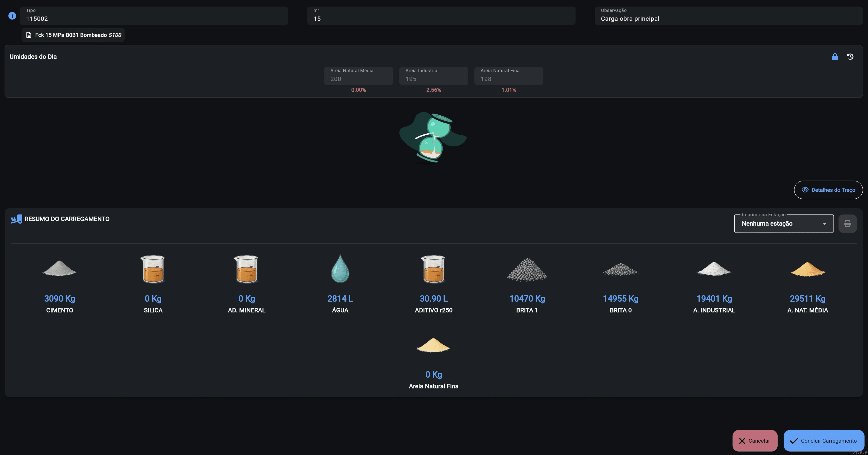Click the forklift icon beside Resumo do Carregamento
Image resolution: width=868 pixels, height=455 pixels.
point(16,219)
